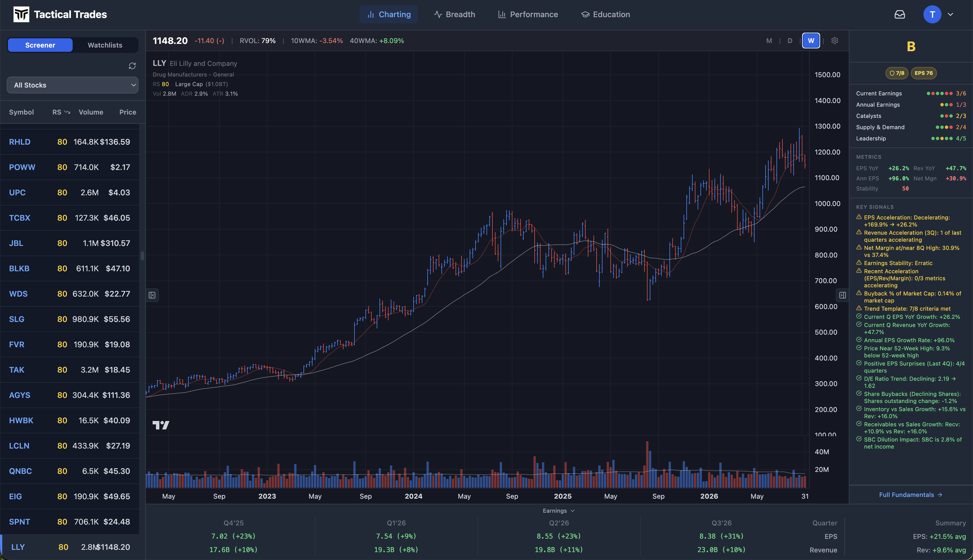Click Leadership score row
The height and width of the screenshot is (560, 973).
click(x=911, y=138)
